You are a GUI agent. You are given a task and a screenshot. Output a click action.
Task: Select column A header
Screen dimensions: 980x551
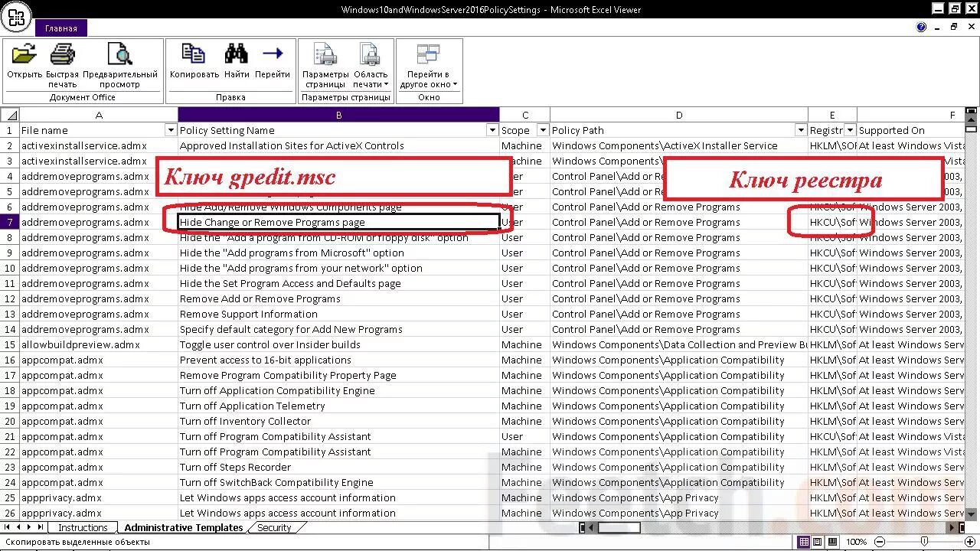(99, 115)
